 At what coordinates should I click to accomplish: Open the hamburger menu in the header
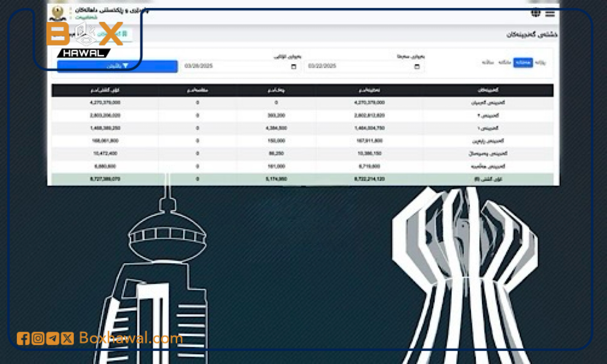tap(550, 13)
